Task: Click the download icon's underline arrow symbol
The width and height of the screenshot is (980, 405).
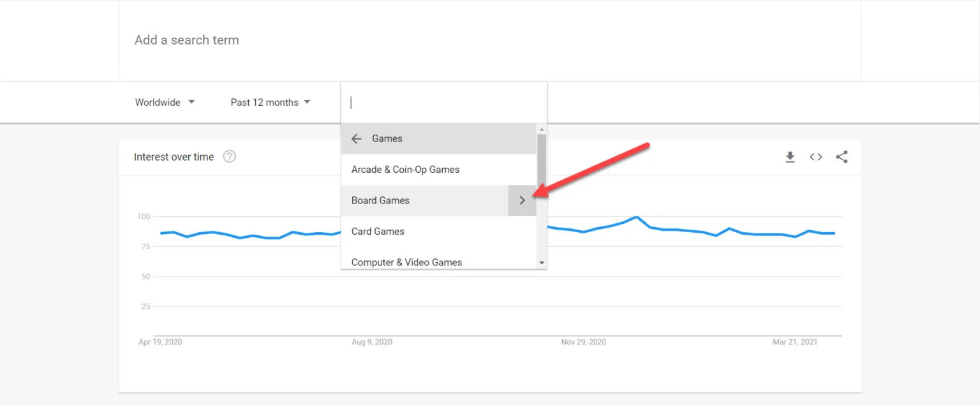Action: click(x=790, y=158)
